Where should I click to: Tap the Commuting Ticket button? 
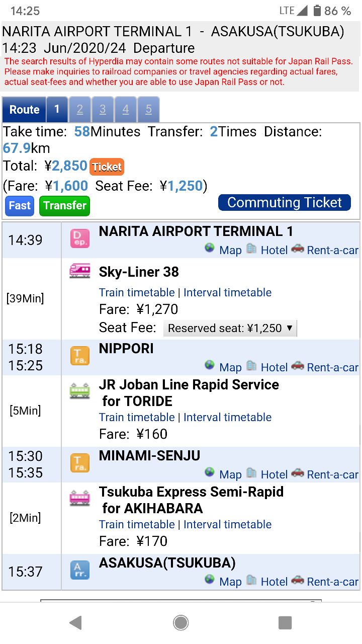(x=285, y=202)
